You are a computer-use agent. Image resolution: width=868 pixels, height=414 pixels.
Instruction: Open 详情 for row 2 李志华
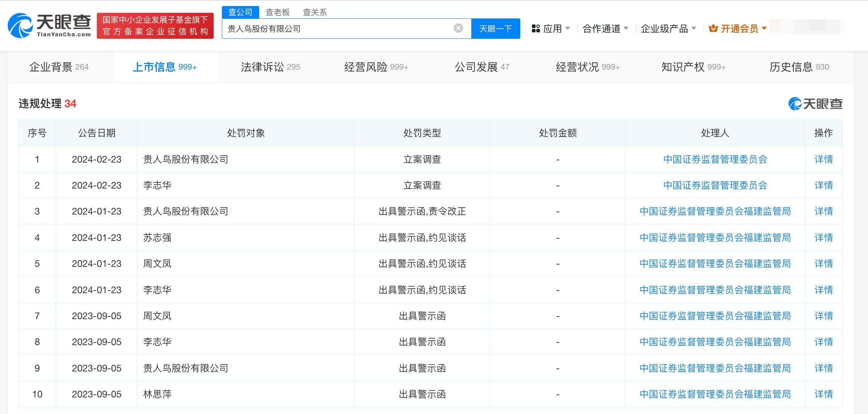[x=824, y=185]
